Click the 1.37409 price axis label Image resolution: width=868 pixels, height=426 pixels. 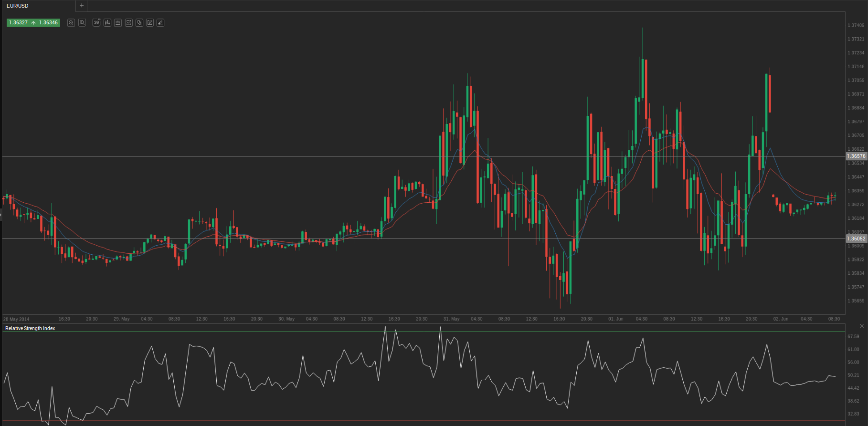click(x=856, y=25)
